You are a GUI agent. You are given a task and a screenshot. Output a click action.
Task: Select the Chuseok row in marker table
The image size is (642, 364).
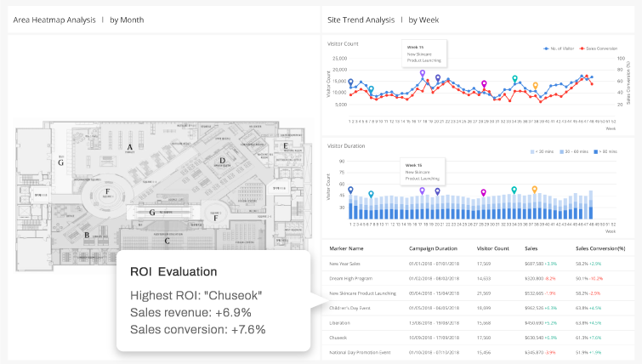point(478,338)
